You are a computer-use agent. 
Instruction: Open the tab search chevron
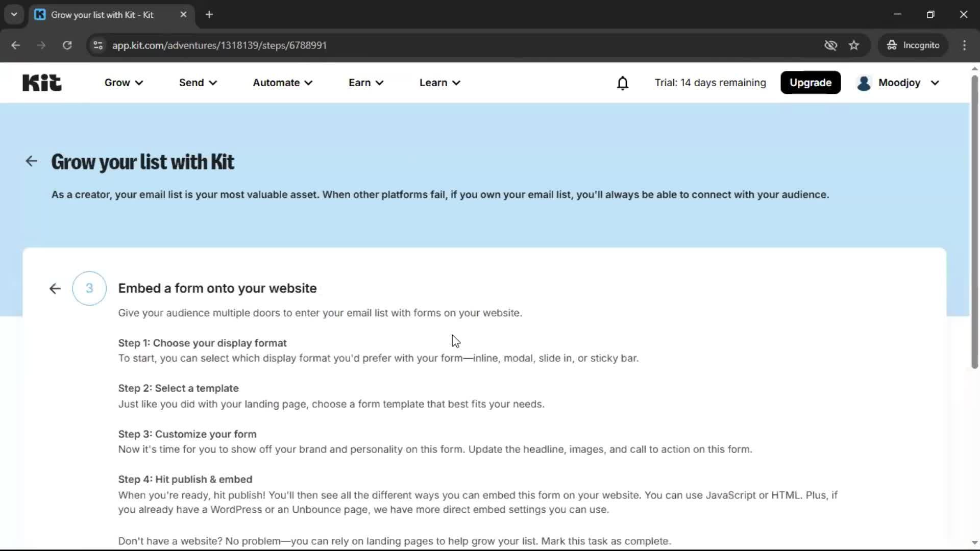click(14, 14)
